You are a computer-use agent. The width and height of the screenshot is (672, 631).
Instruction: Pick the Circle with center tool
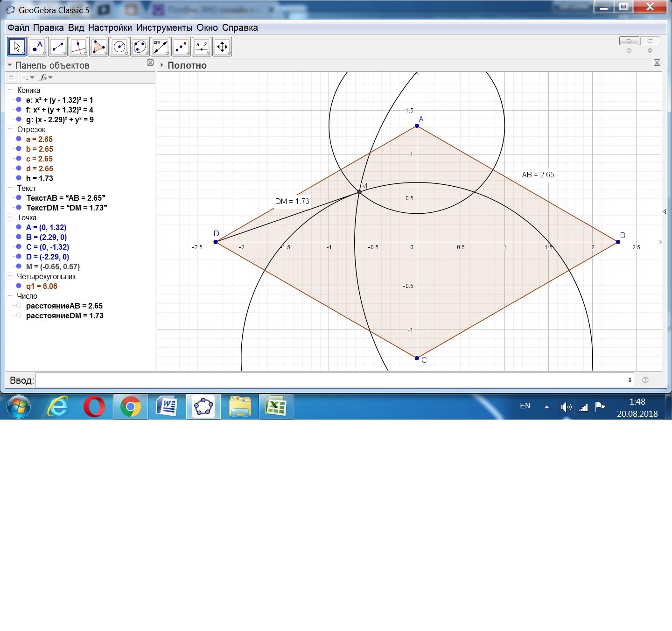pos(119,47)
